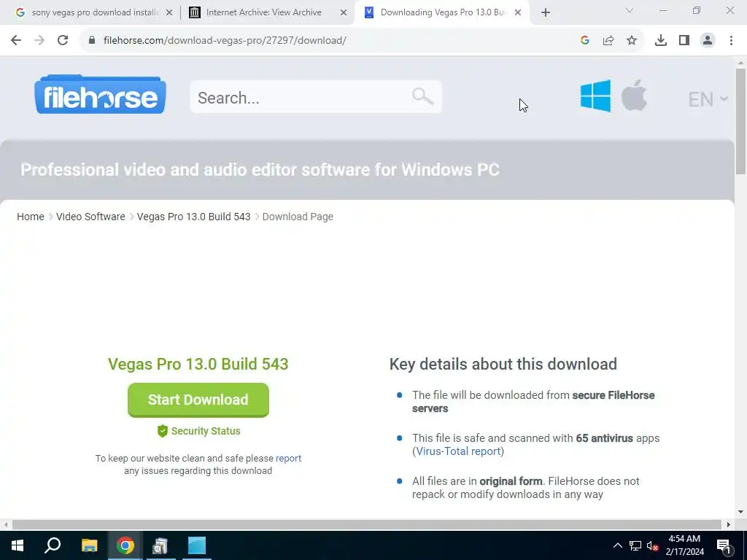Click the horizontal scrollbar right arrow
The width and height of the screenshot is (747, 560).
(x=729, y=524)
